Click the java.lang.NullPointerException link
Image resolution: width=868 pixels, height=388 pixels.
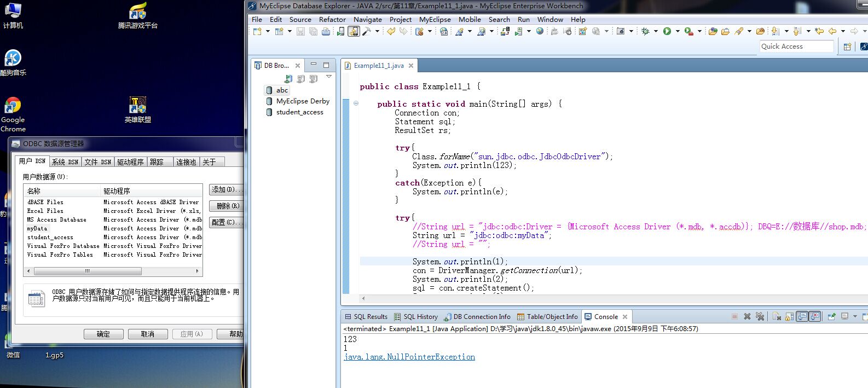point(409,357)
